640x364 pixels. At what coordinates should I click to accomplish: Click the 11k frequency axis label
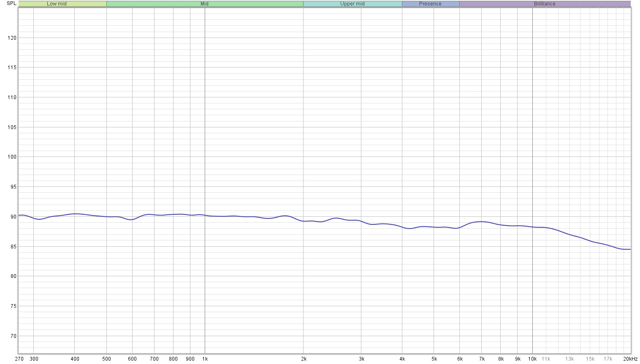point(546,359)
